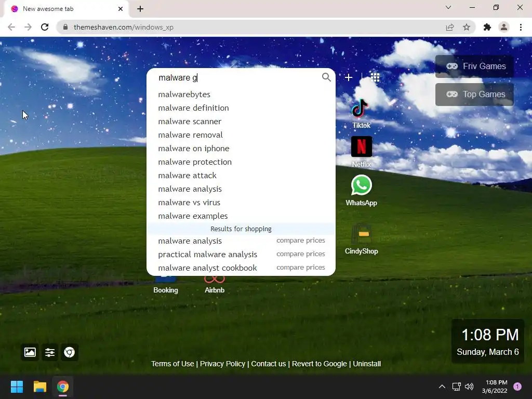
Task: Show hidden tray icons chevron
Action: point(442,387)
